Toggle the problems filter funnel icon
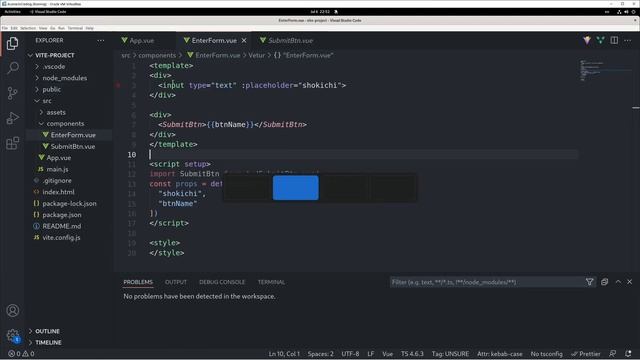The width and height of the screenshot is (640, 360). tap(589, 282)
